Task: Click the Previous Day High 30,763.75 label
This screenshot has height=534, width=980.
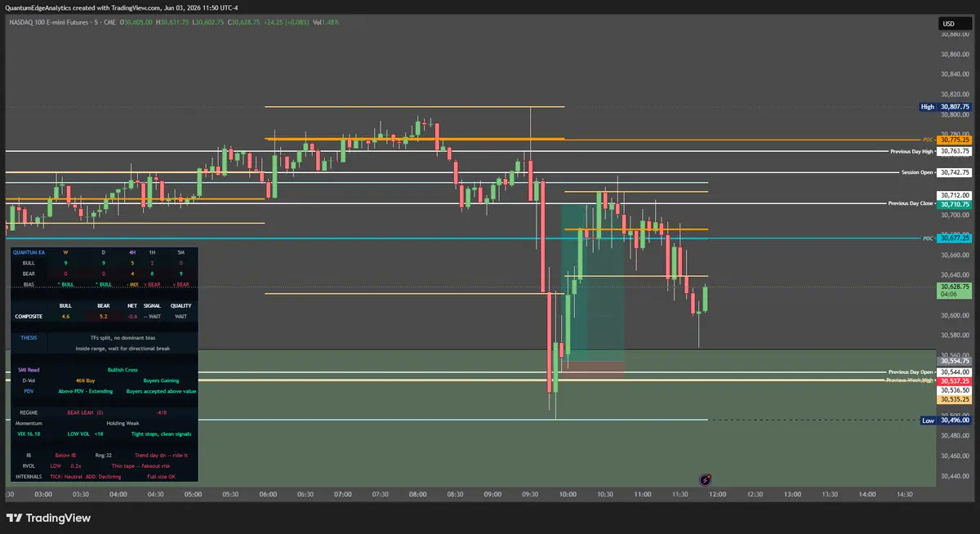Action: tap(929, 151)
